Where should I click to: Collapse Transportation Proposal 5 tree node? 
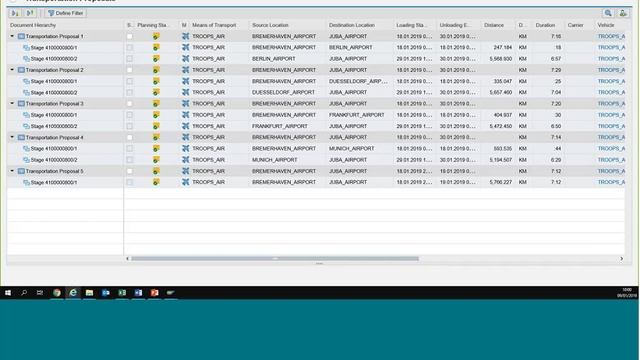pyautogui.click(x=12, y=171)
